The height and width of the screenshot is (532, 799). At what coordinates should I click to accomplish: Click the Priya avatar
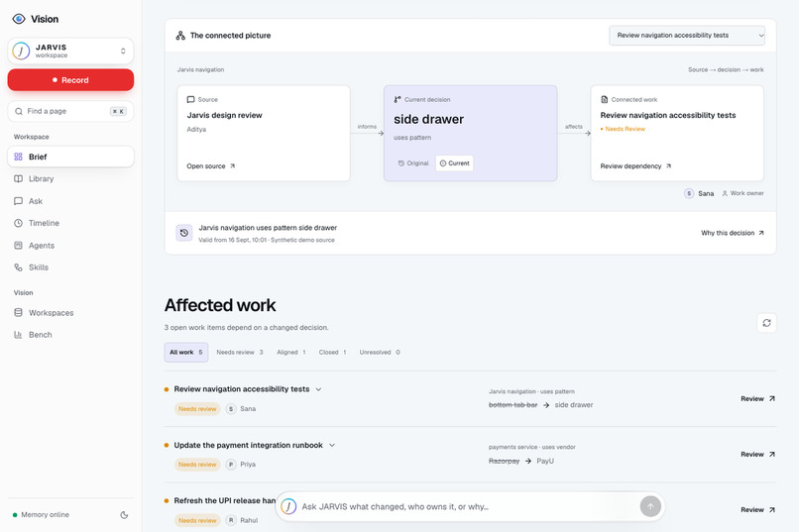231,465
